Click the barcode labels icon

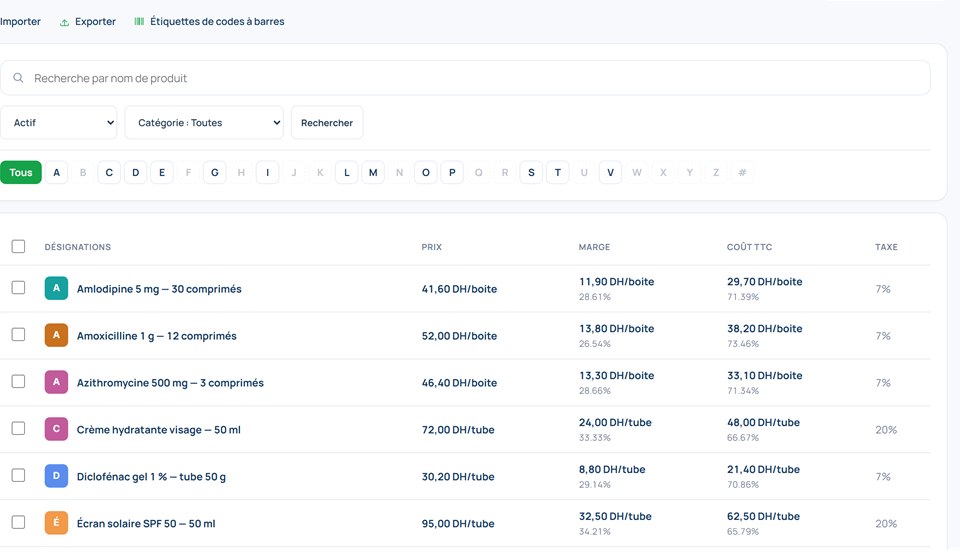click(139, 21)
